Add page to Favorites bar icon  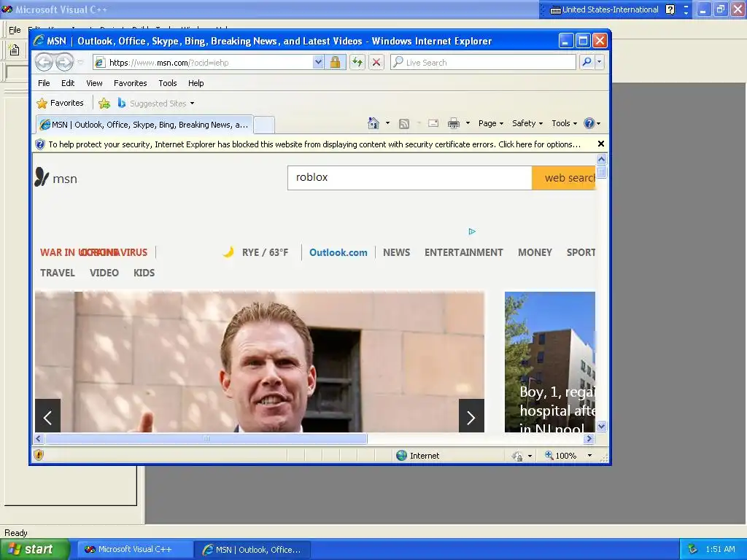[x=104, y=103]
